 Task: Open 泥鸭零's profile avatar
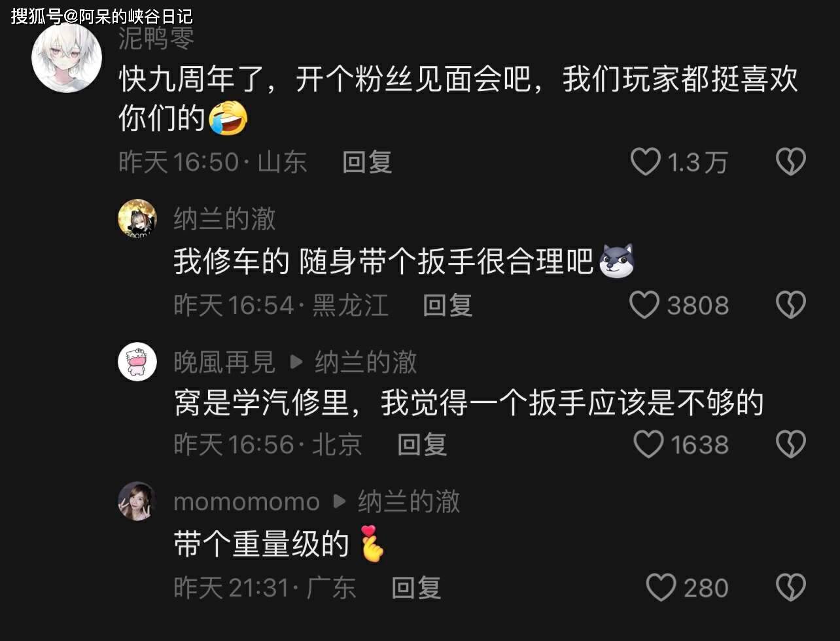pos(67,58)
